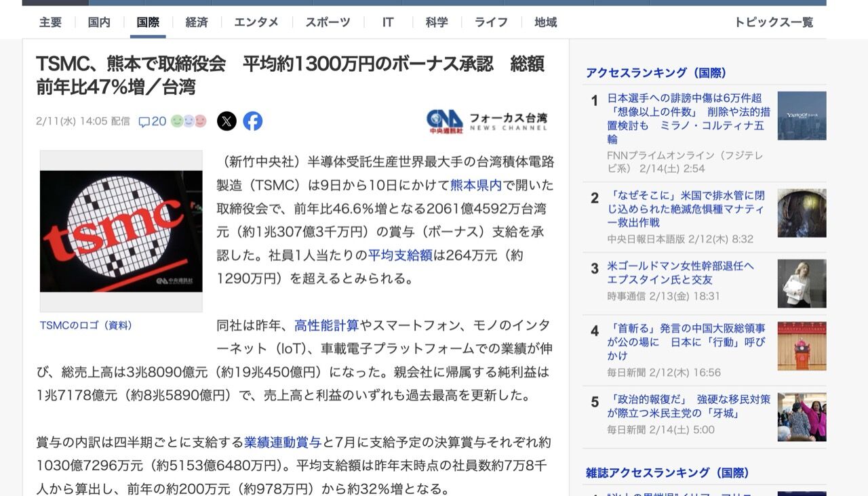
Task: Open the 「政治的報復だ」 ranking story
Action: click(689, 406)
